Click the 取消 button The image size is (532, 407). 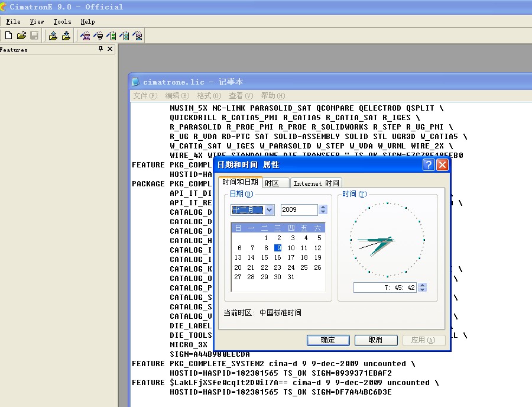click(x=376, y=340)
